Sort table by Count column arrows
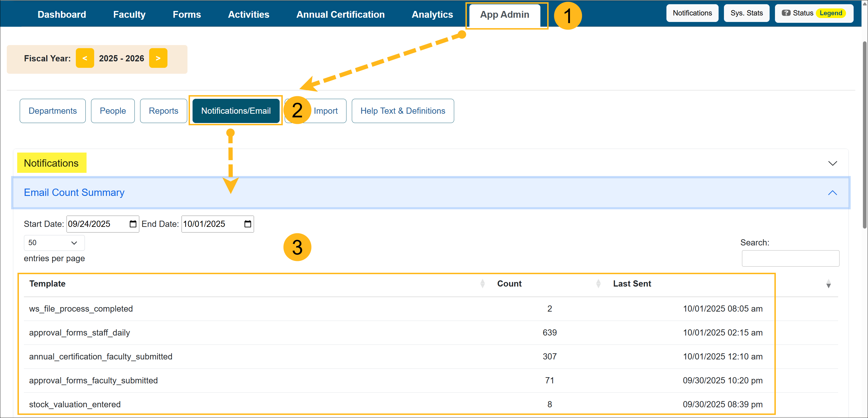 point(598,284)
